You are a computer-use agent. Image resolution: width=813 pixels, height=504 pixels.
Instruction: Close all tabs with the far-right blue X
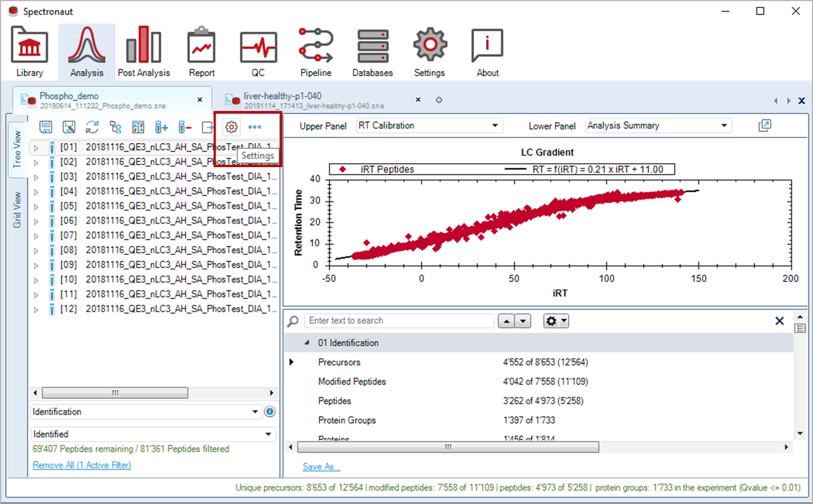coord(801,101)
